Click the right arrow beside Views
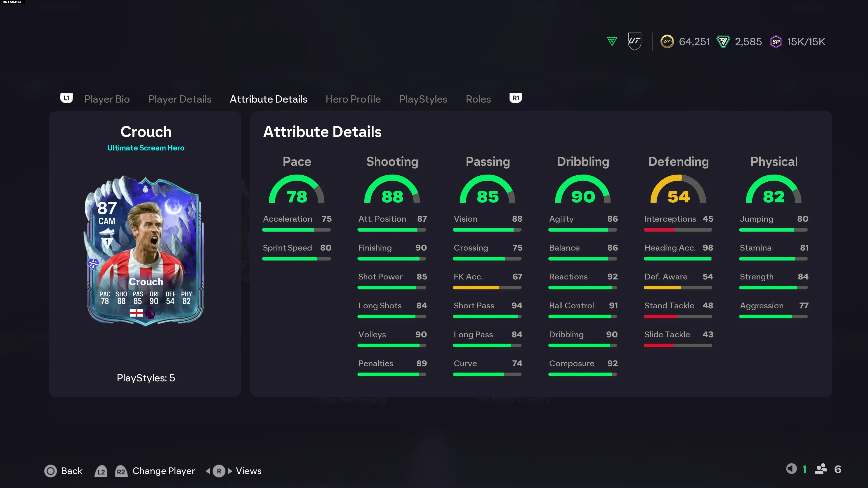This screenshot has height=488, width=868. [230, 471]
